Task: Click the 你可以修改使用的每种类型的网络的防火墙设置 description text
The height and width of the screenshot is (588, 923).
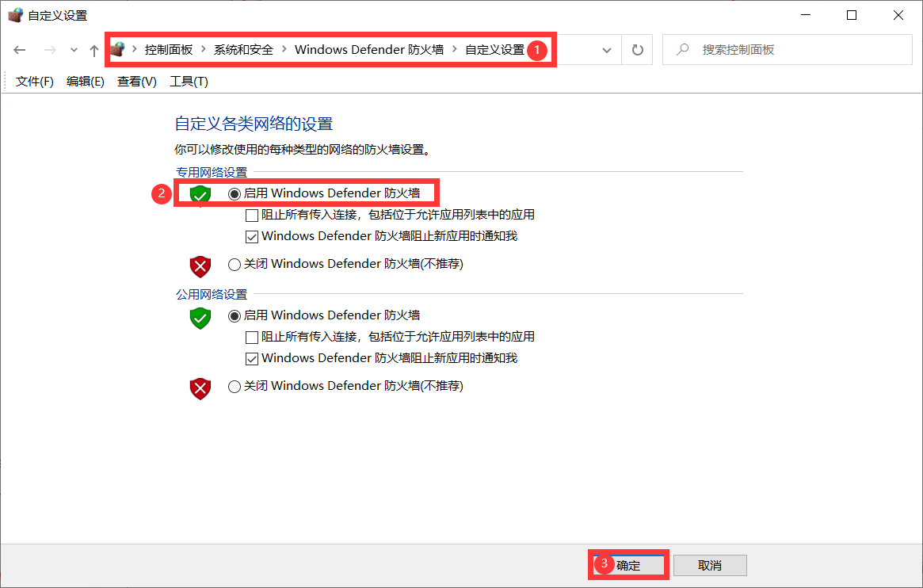Action: (x=303, y=150)
